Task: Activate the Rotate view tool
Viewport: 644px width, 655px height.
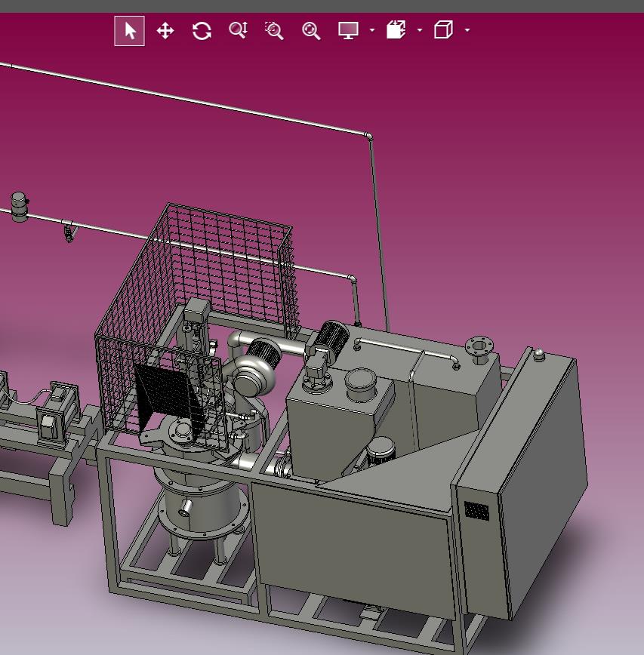Action: coord(202,31)
